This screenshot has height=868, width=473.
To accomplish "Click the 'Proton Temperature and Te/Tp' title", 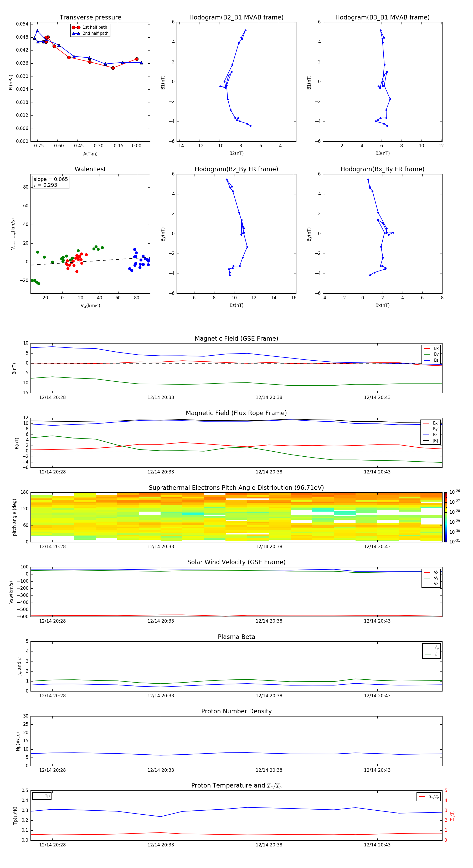I will (236, 786).
